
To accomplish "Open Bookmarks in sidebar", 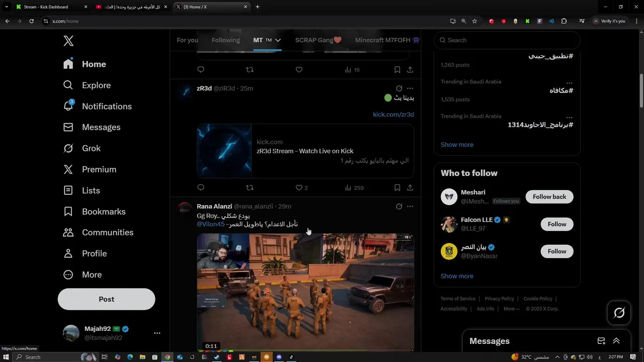I will 94,212.
